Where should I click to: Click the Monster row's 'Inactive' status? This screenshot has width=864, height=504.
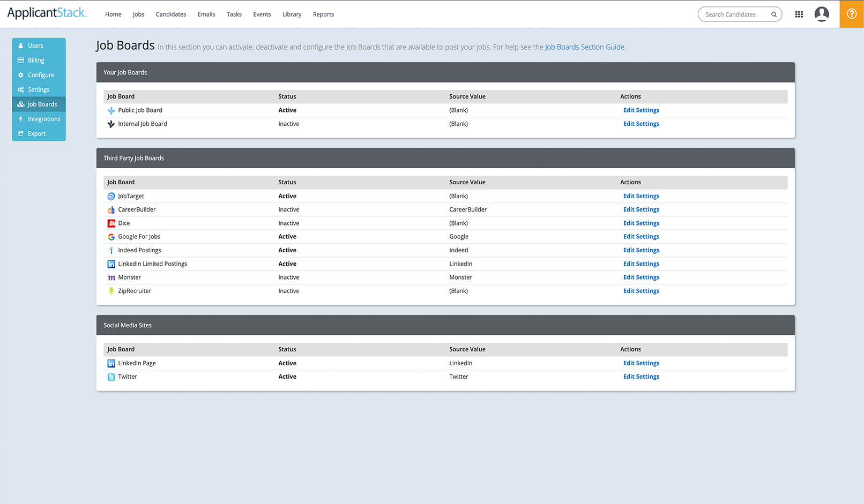(x=289, y=277)
